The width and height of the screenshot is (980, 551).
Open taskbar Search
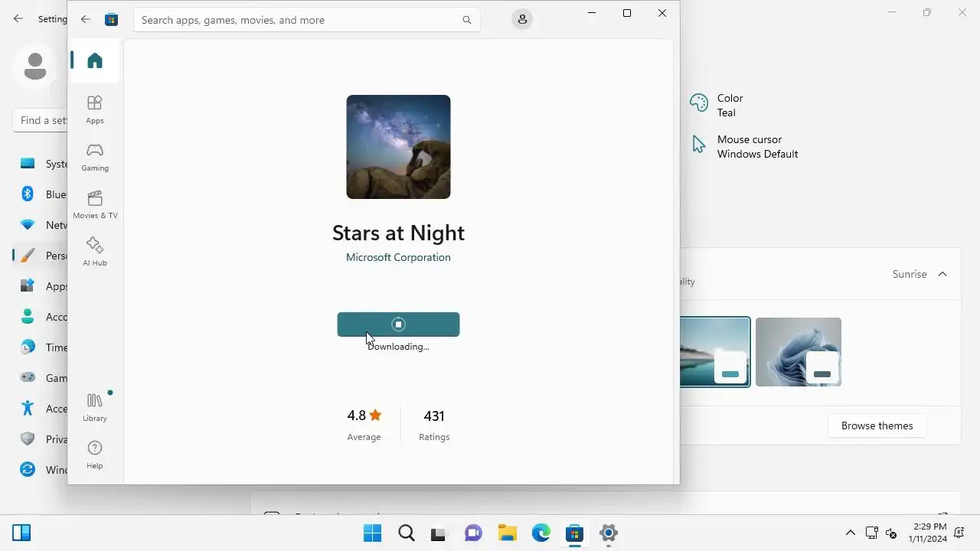(407, 533)
